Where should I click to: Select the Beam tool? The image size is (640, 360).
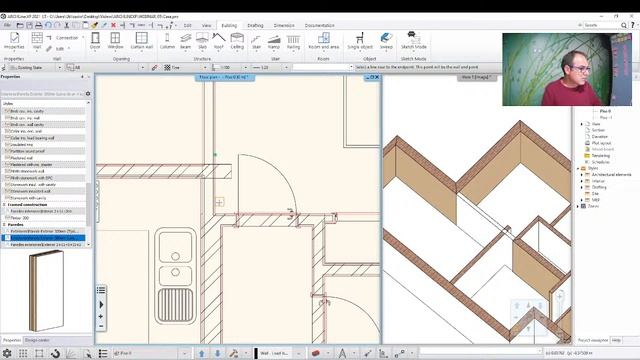(185, 41)
